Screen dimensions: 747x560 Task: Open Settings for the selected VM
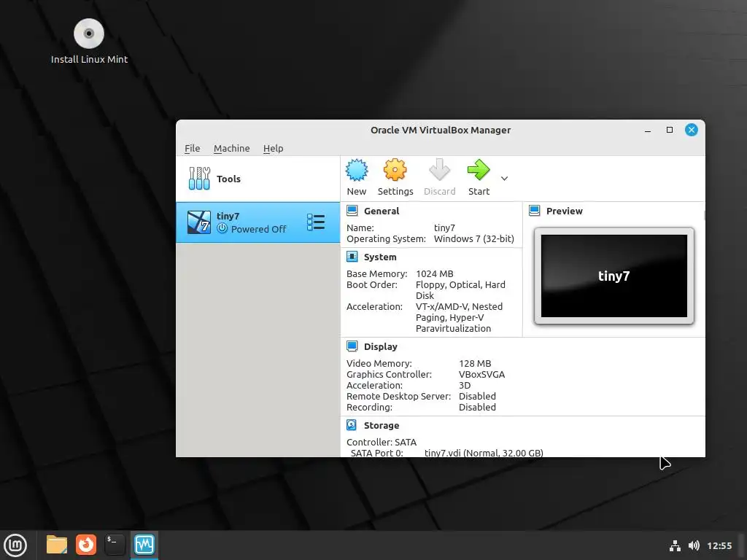[x=395, y=176]
